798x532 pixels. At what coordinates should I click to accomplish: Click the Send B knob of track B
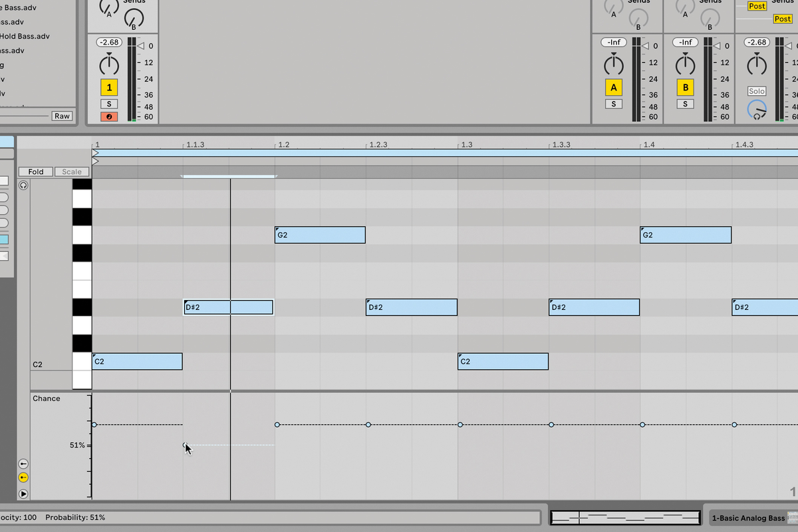click(x=710, y=19)
